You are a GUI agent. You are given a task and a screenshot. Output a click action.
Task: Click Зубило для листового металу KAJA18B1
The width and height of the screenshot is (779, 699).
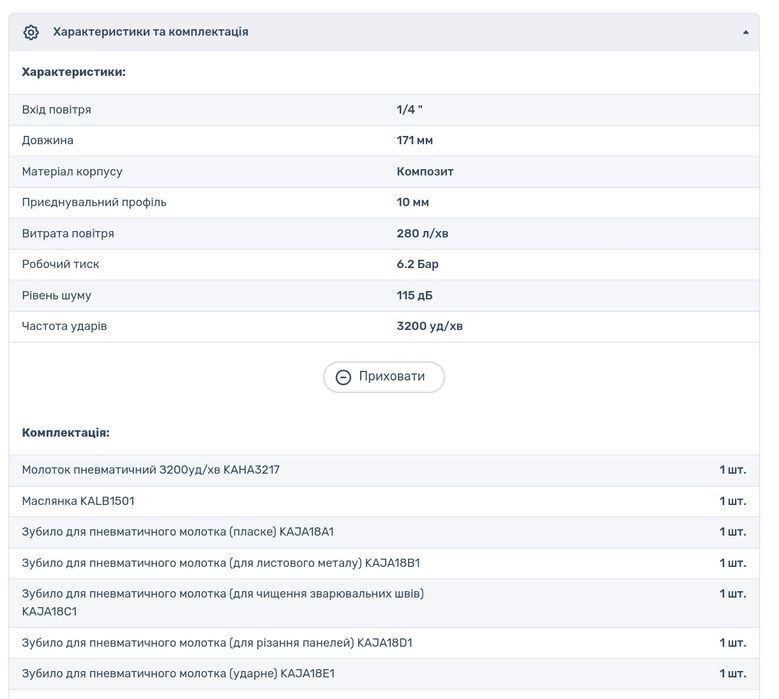click(x=221, y=562)
